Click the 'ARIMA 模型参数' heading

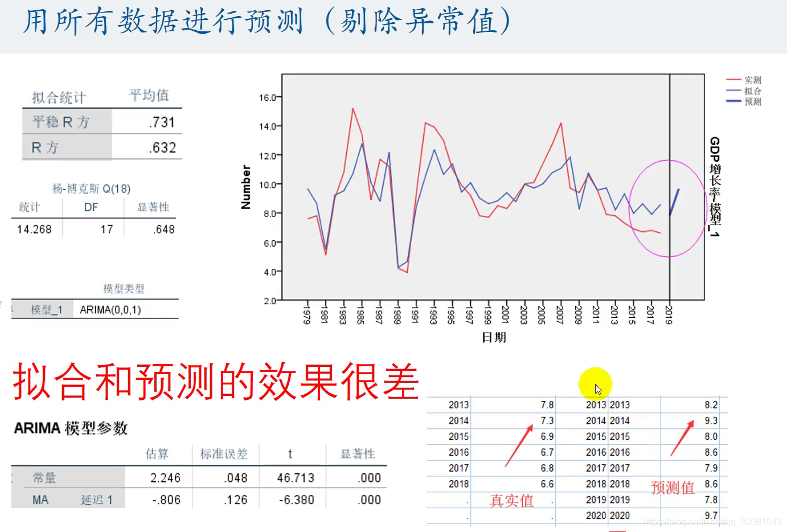(x=71, y=428)
